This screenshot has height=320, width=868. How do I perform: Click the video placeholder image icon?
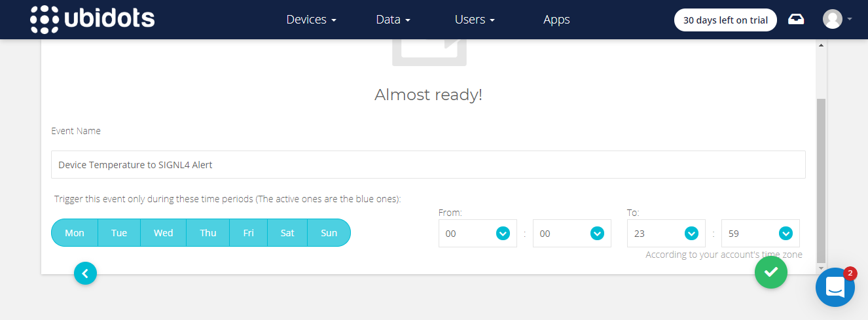click(429, 52)
